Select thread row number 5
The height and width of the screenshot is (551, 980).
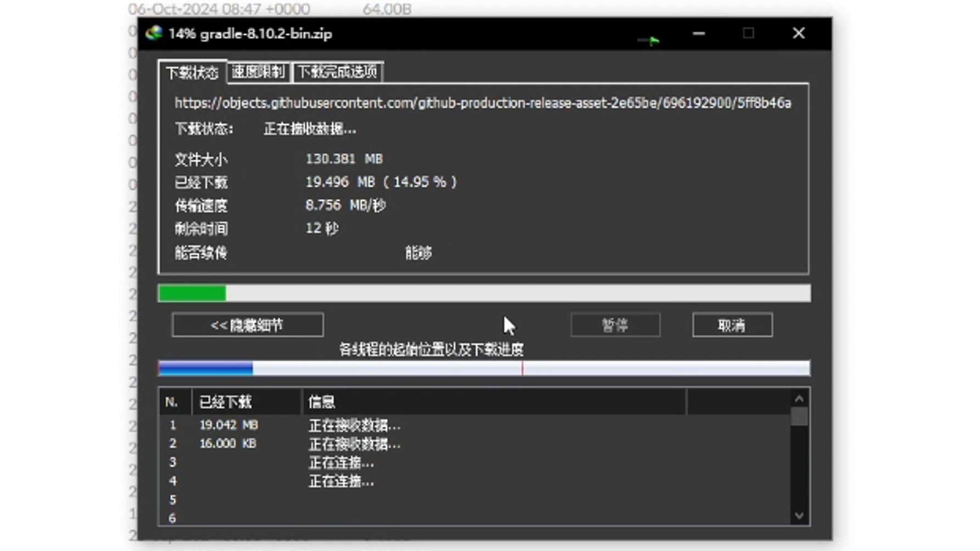pos(475,499)
